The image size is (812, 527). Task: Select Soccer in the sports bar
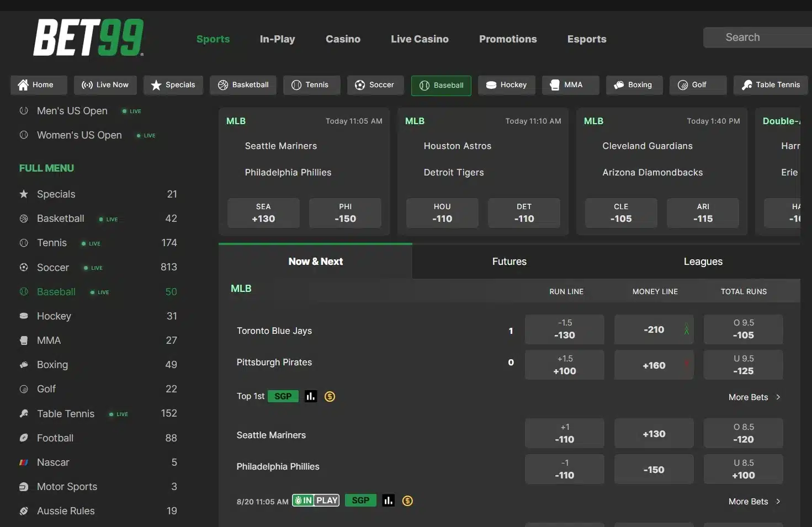(375, 85)
